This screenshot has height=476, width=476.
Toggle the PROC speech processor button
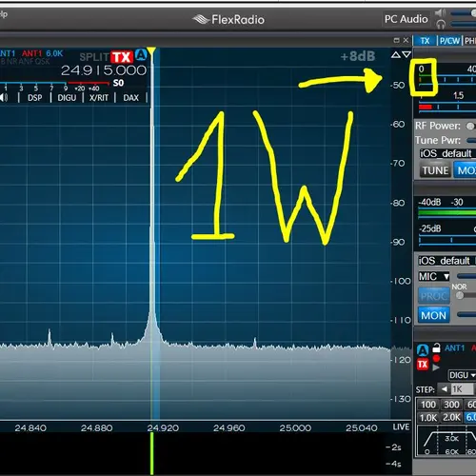coord(433,296)
